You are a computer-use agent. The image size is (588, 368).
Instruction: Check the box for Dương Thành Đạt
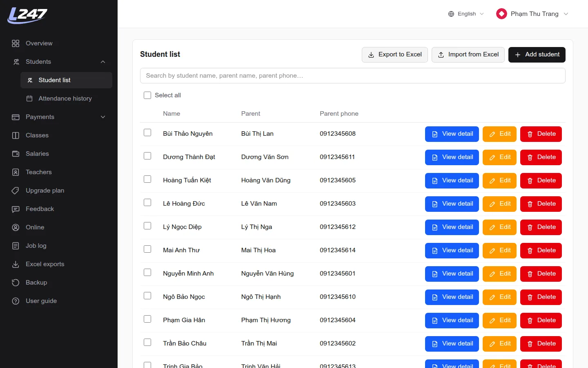(147, 156)
